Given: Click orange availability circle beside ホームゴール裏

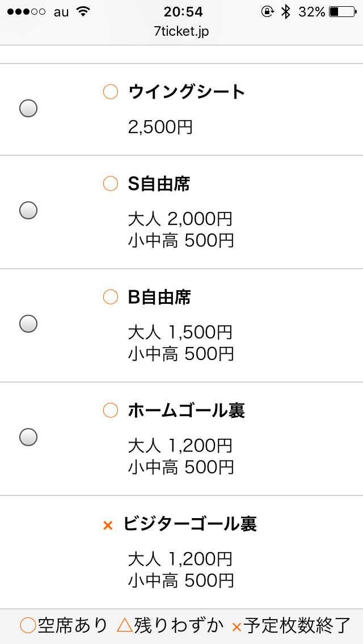Looking at the screenshot, I should pos(111,410).
